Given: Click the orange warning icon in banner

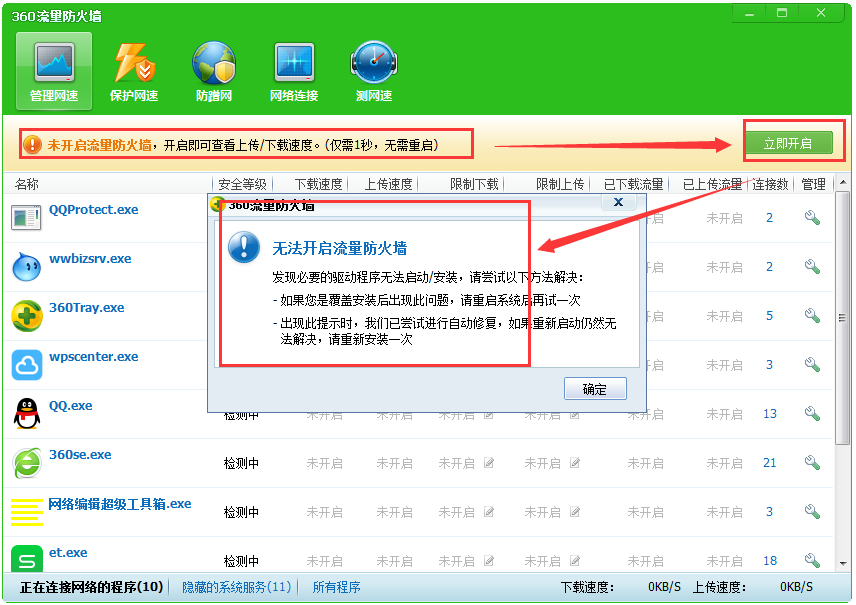Looking at the screenshot, I should tap(33, 145).
